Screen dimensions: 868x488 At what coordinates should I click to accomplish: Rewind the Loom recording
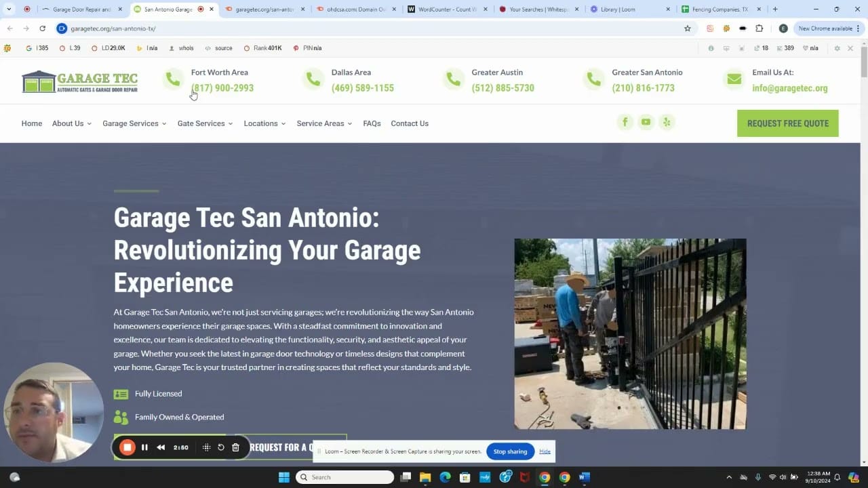pos(161,447)
